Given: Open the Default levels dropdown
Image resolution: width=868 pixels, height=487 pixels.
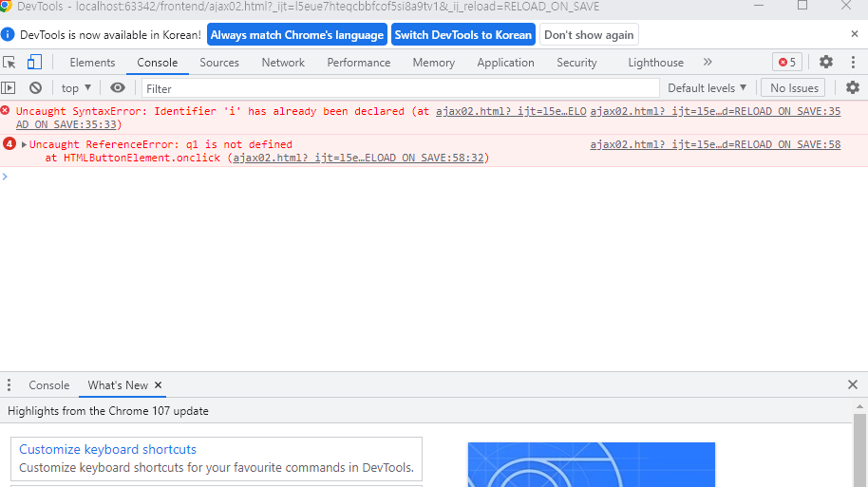Looking at the screenshot, I should pyautogui.click(x=707, y=88).
